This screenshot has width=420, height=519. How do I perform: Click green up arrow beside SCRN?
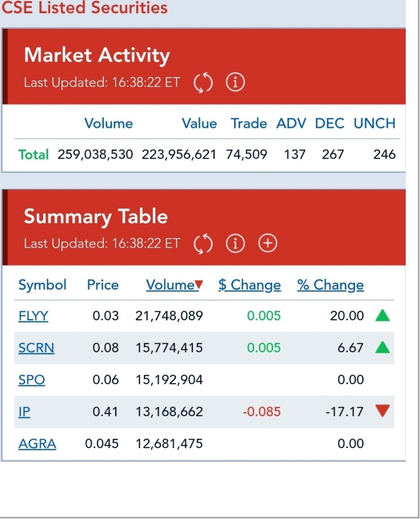[x=382, y=347]
